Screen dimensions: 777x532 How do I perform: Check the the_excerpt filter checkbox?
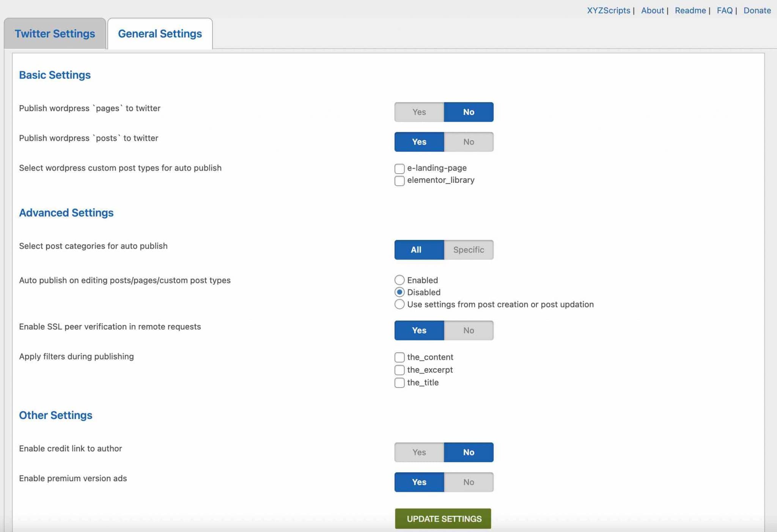pyautogui.click(x=400, y=370)
